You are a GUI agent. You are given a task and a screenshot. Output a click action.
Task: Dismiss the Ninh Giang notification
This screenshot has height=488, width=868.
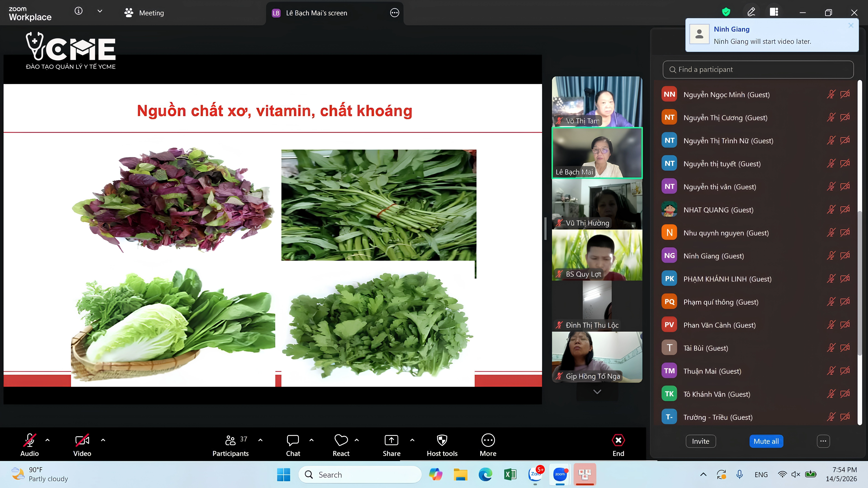[851, 25]
